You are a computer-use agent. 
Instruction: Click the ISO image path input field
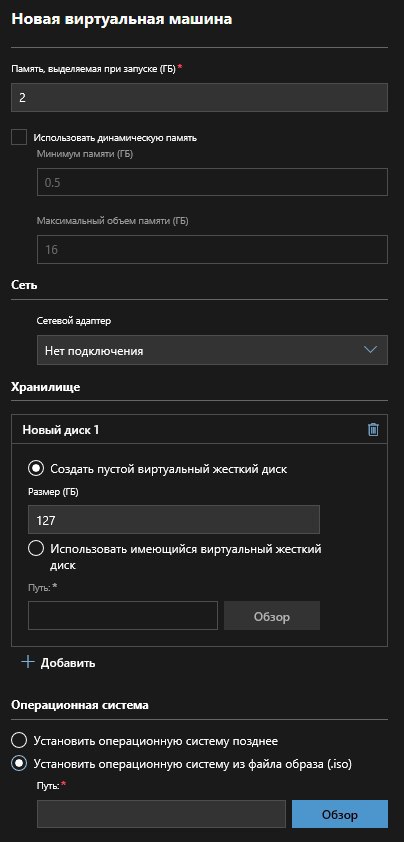(x=161, y=814)
